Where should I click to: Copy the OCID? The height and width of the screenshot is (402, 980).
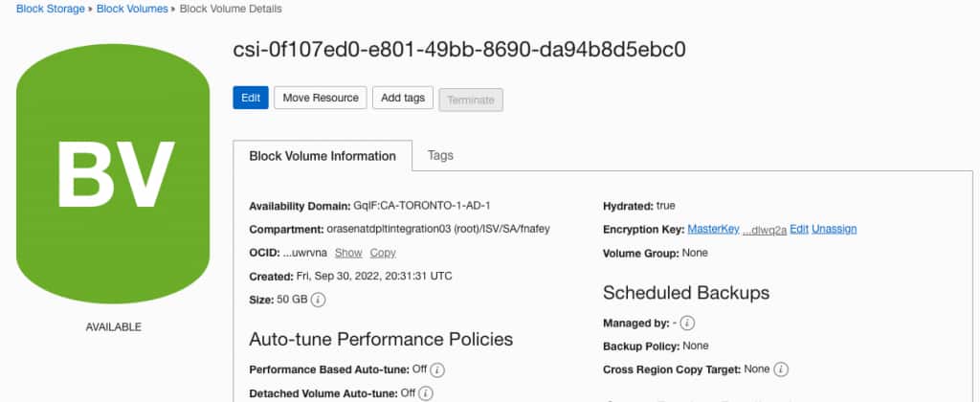point(383,253)
